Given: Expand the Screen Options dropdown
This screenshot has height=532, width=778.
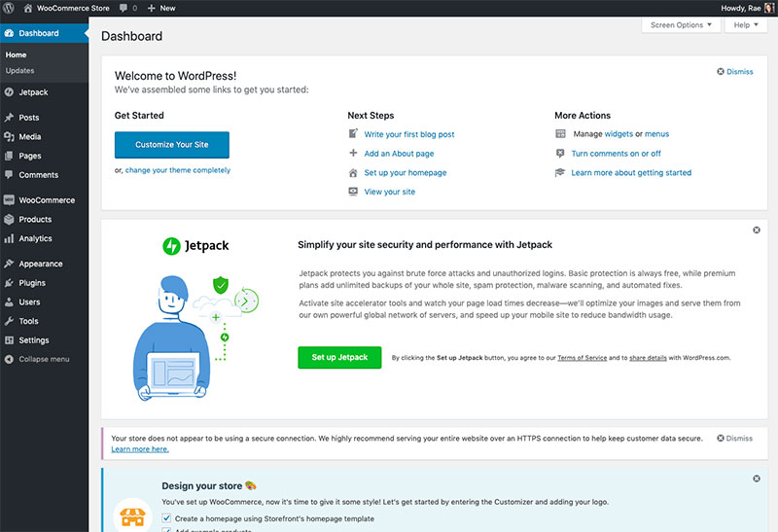Looking at the screenshot, I should tap(681, 25).
